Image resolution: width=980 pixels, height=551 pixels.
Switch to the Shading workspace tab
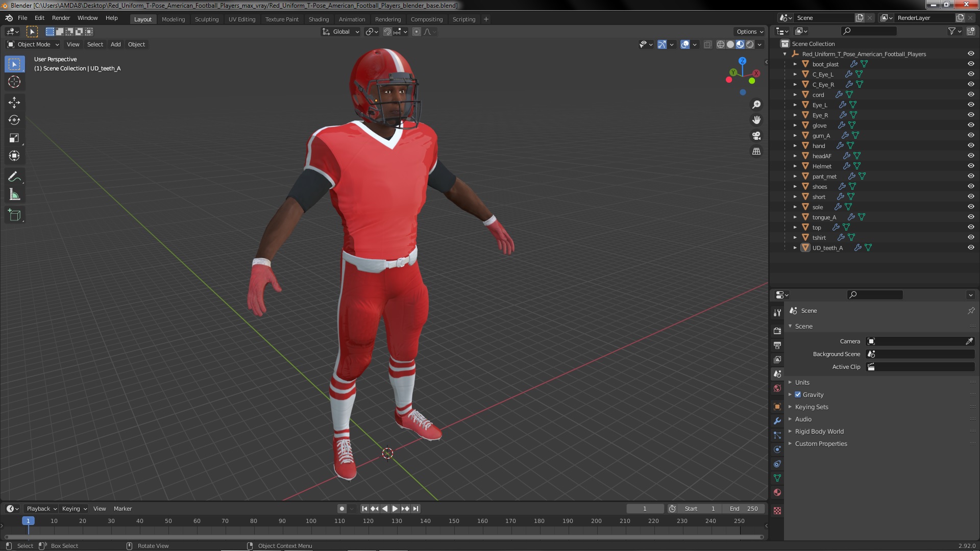[318, 19]
